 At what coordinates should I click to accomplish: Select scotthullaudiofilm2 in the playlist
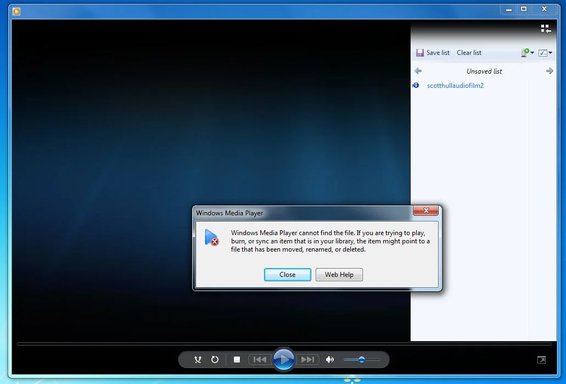[x=455, y=86]
